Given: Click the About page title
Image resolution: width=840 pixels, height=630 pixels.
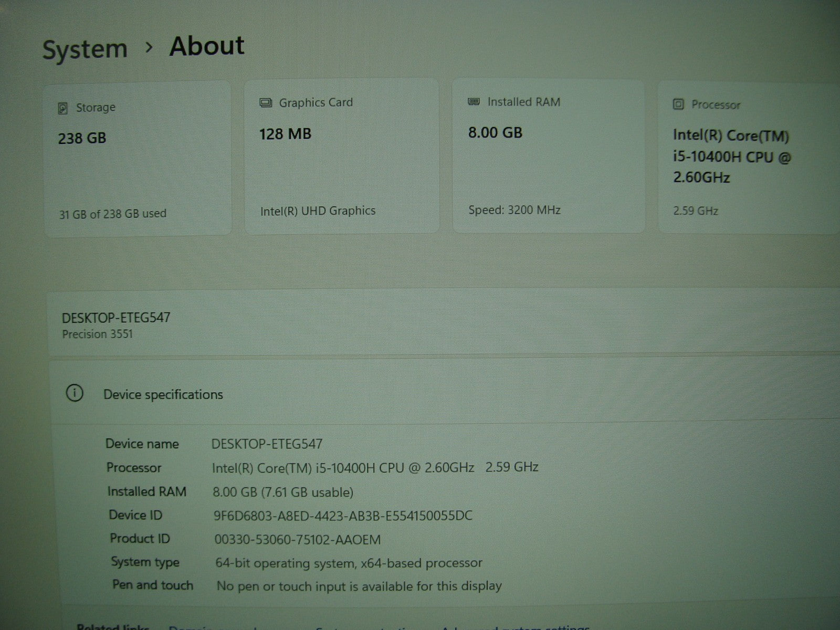Looking at the screenshot, I should (x=206, y=46).
